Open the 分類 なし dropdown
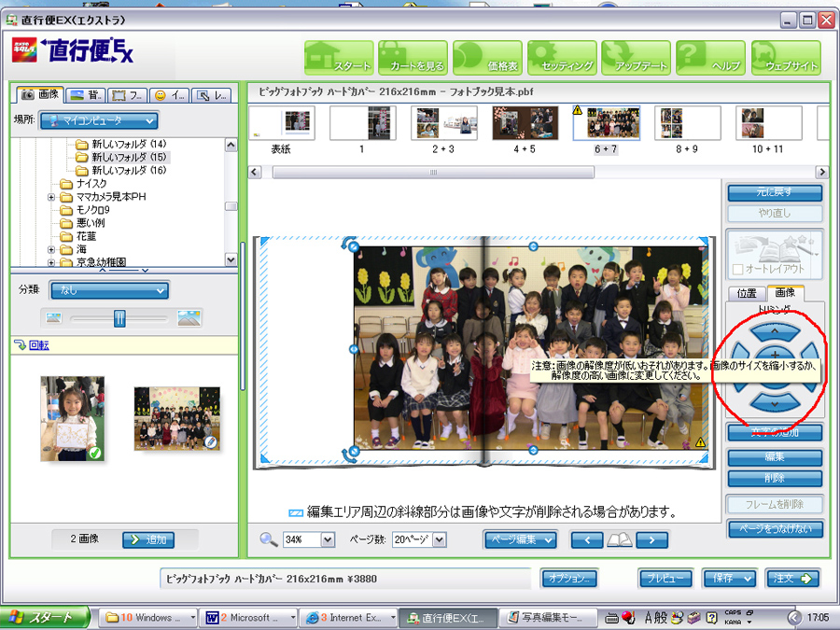The image size is (840, 630). tap(109, 291)
